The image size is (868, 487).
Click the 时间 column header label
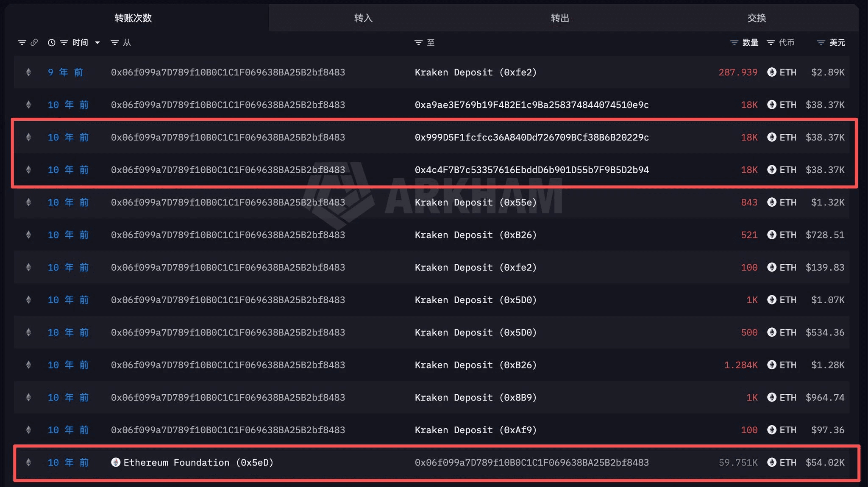(80, 43)
